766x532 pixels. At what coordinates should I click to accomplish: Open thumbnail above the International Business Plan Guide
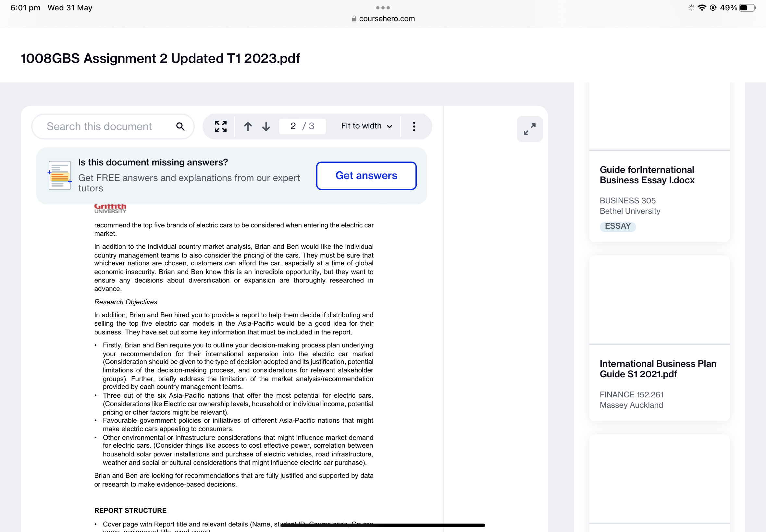tap(659, 299)
